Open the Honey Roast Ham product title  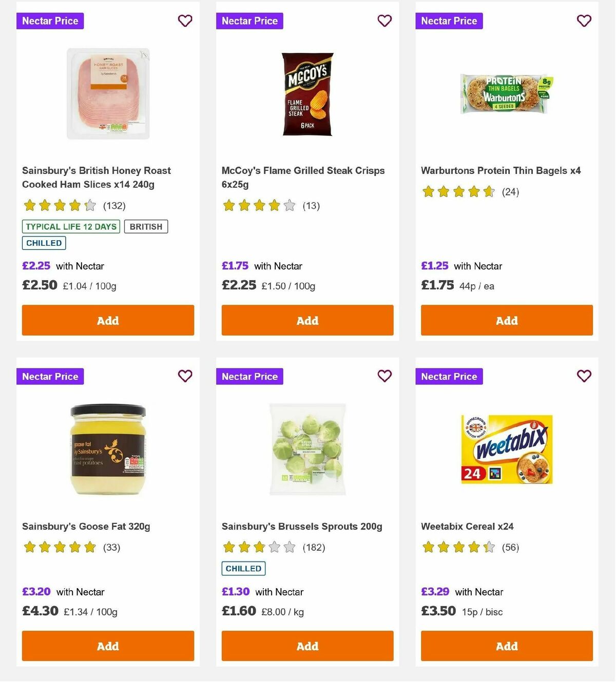click(x=97, y=177)
